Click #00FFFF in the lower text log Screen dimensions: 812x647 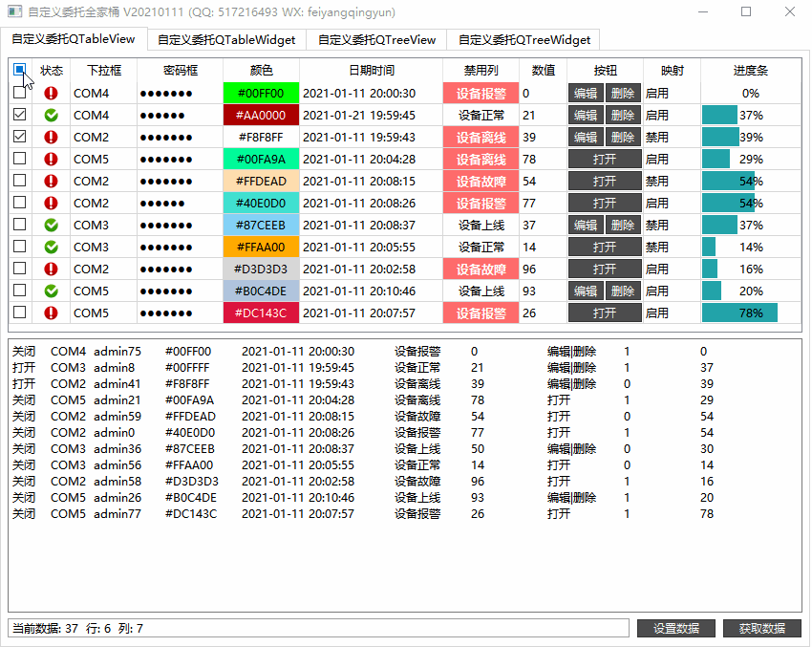pyautogui.click(x=187, y=368)
